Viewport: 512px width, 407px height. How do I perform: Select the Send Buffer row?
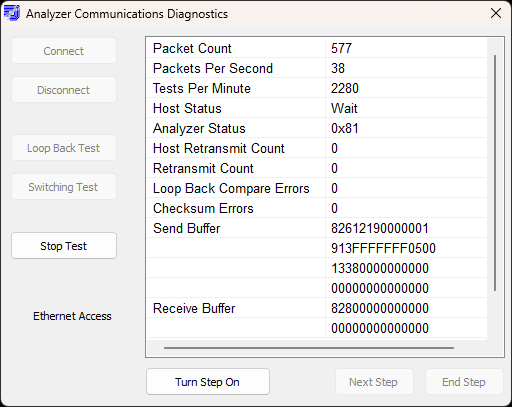[x=317, y=228]
